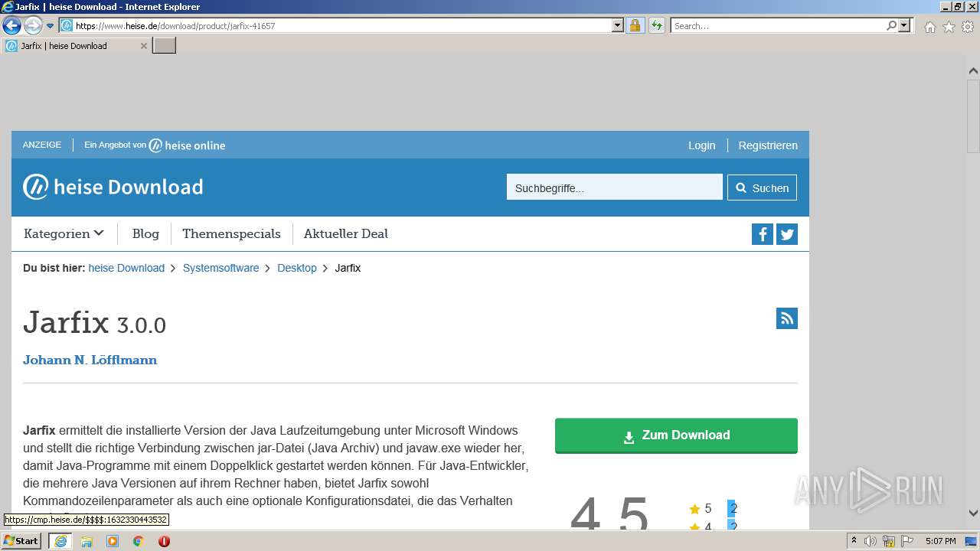Image resolution: width=980 pixels, height=551 pixels.
Task: Click the refresh page icon
Action: pos(656,25)
